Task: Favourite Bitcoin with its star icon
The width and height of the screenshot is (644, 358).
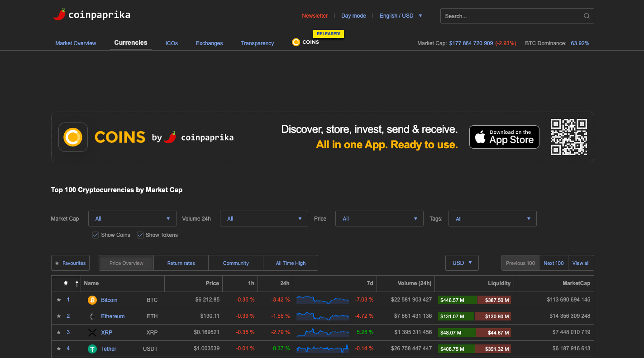Action: coord(58,300)
